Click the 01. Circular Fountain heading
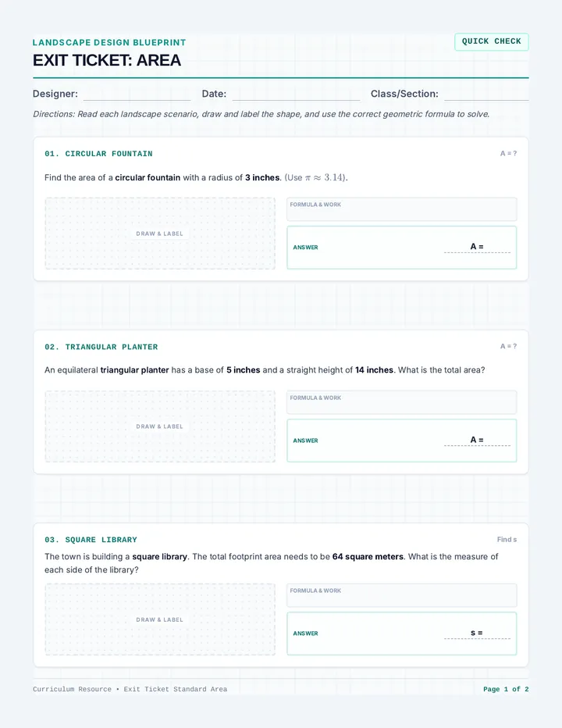Screen dimensions: 562x728 [x=98, y=154]
